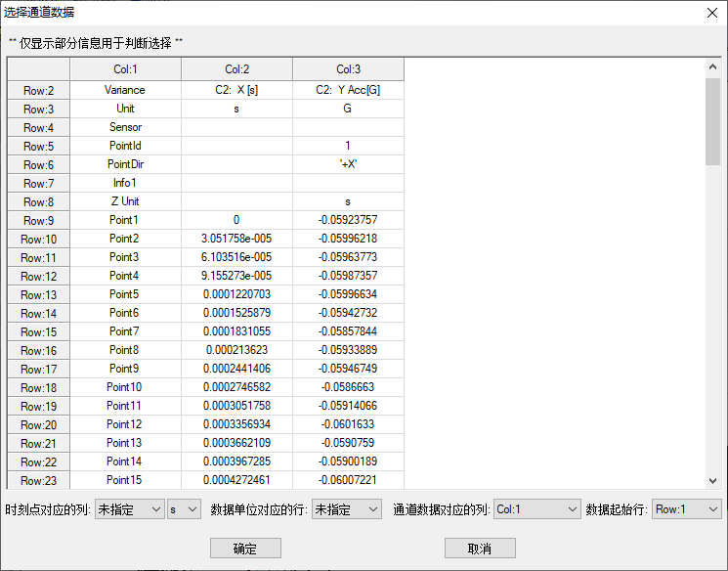Select the Col:1 column header
This screenshot has width=728, height=571.
(x=125, y=69)
